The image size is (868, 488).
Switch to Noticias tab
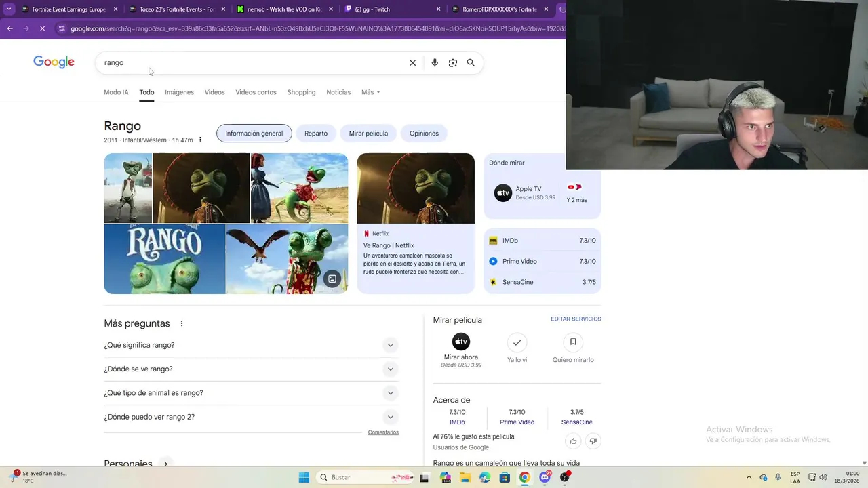338,92
